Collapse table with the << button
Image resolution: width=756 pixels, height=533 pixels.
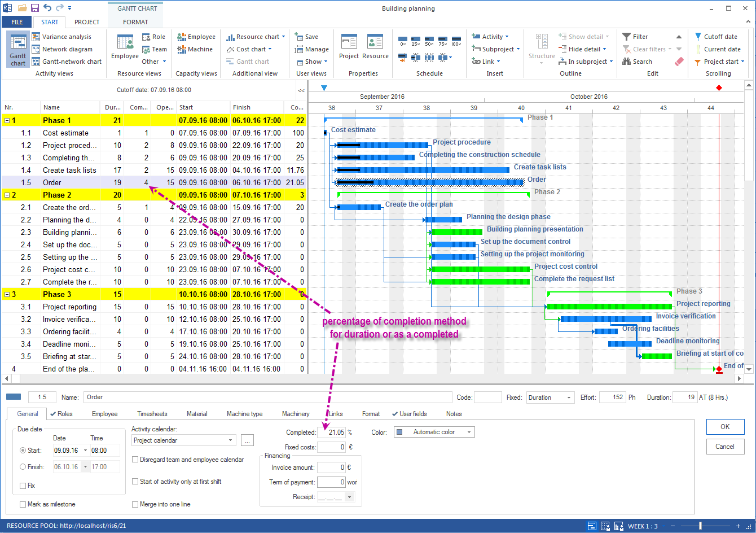point(301,90)
